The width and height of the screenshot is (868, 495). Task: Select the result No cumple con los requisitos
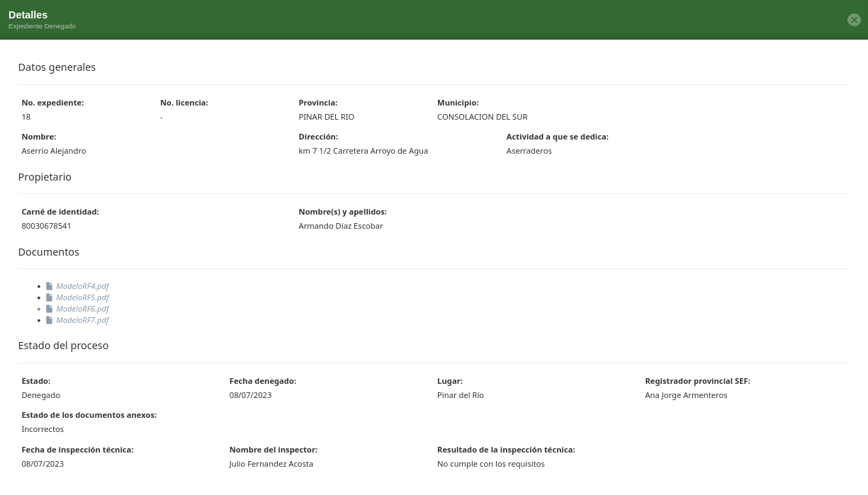click(490, 464)
